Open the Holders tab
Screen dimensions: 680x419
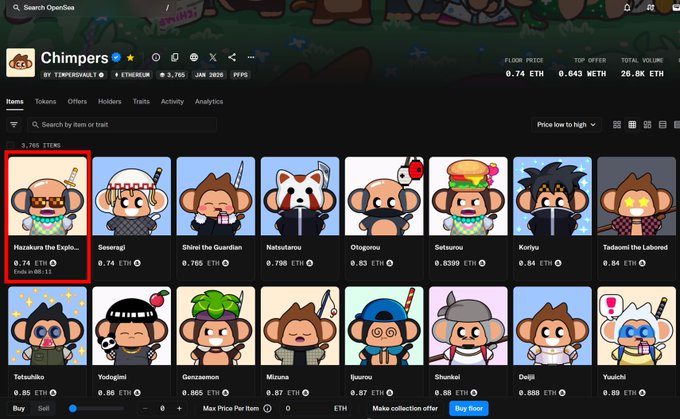pos(110,101)
